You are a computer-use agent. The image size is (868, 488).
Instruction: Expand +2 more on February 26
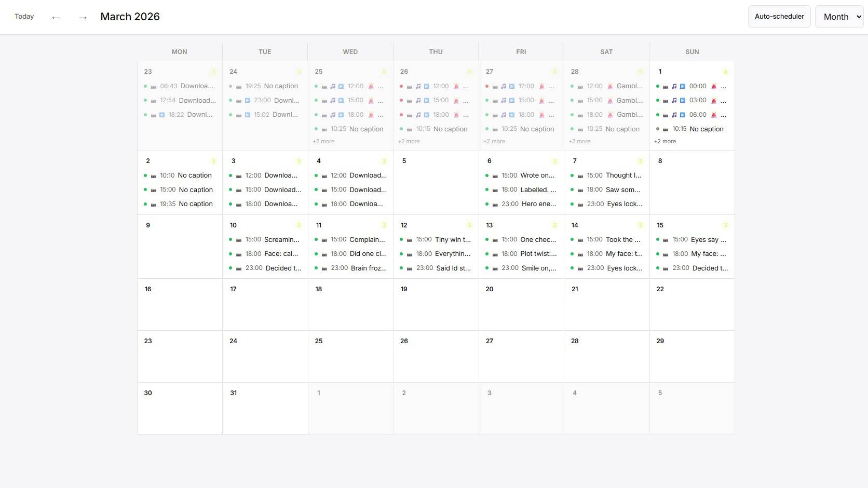[x=409, y=141]
